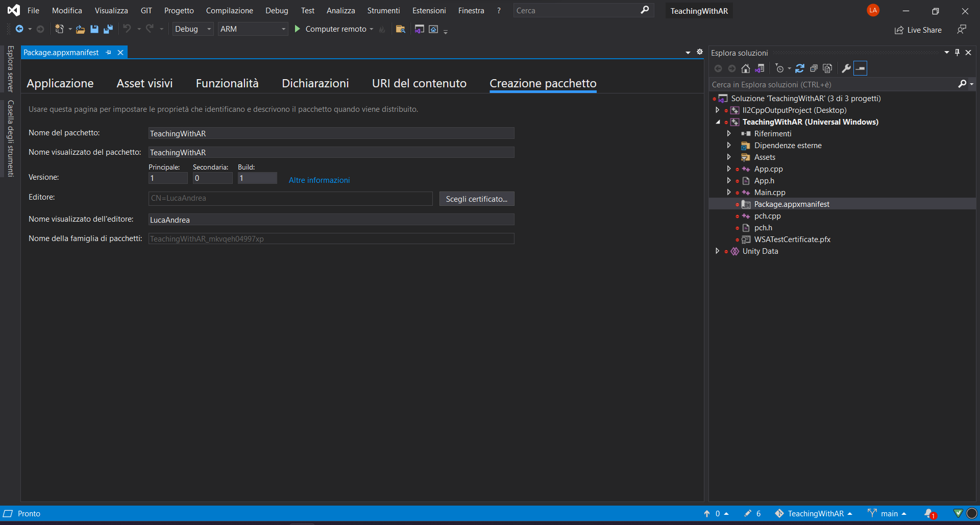Viewport: 980px width, 525px height.
Task: Switch to the URI del contenuto tab
Action: [x=419, y=83]
